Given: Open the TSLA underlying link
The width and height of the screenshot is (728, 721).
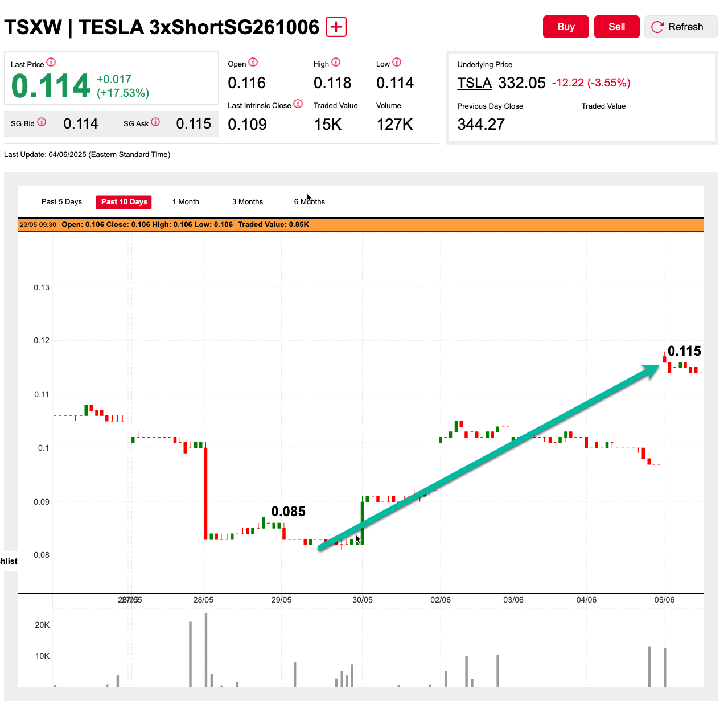Looking at the screenshot, I should click(x=474, y=83).
